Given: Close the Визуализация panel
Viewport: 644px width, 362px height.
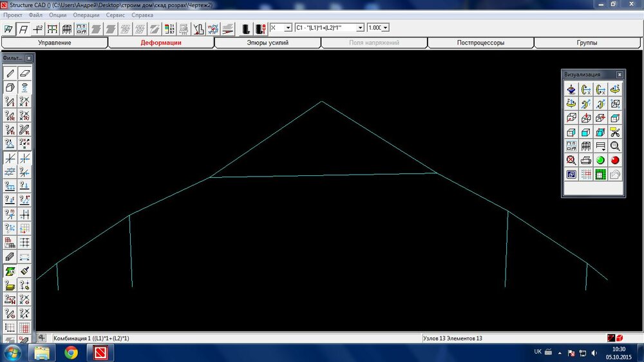Looking at the screenshot, I should coord(620,75).
